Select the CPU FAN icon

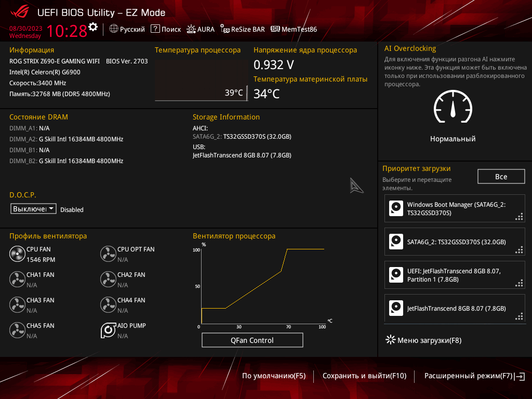pos(17,254)
